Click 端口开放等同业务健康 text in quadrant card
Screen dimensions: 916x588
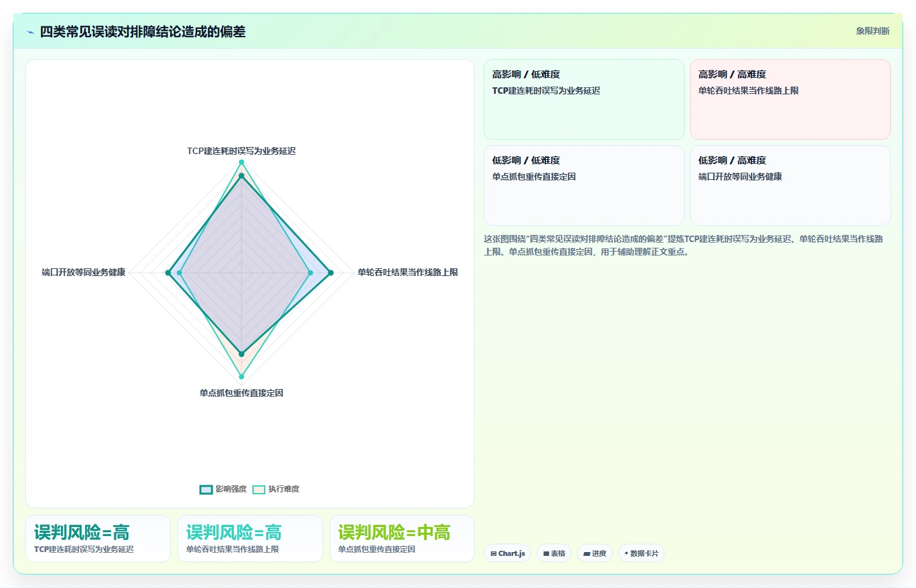[740, 177]
